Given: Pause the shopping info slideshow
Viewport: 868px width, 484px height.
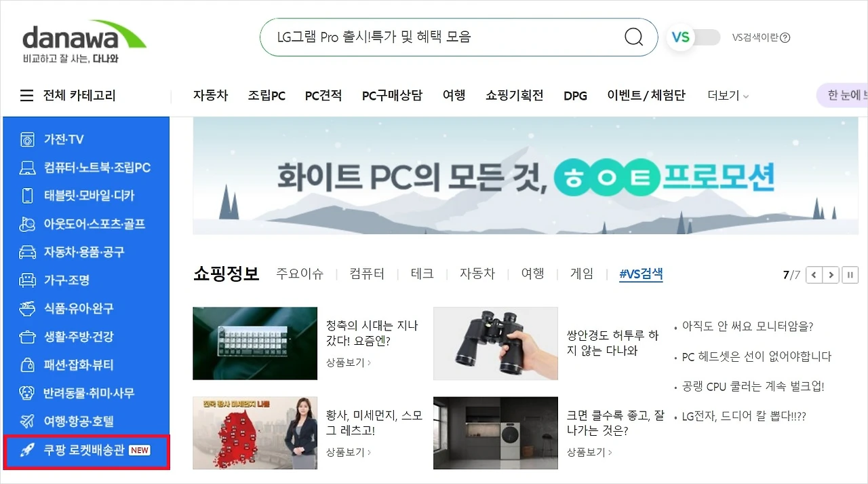Looking at the screenshot, I should coord(850,275).
